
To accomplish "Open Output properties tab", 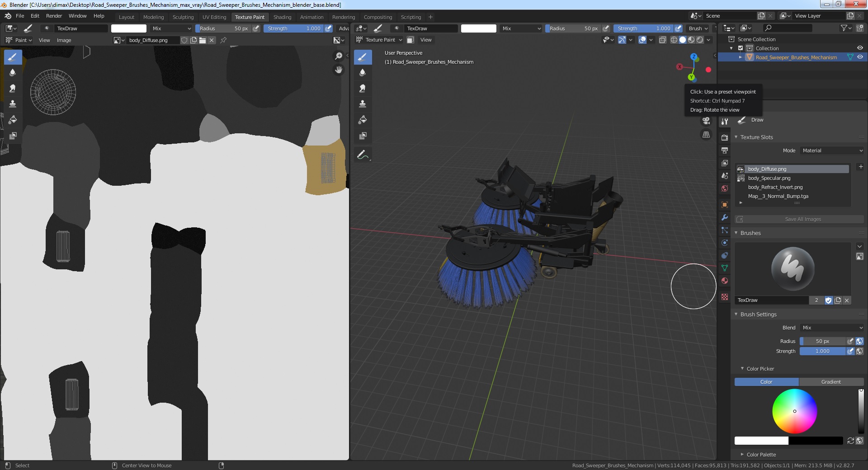I will click(725, 150).
